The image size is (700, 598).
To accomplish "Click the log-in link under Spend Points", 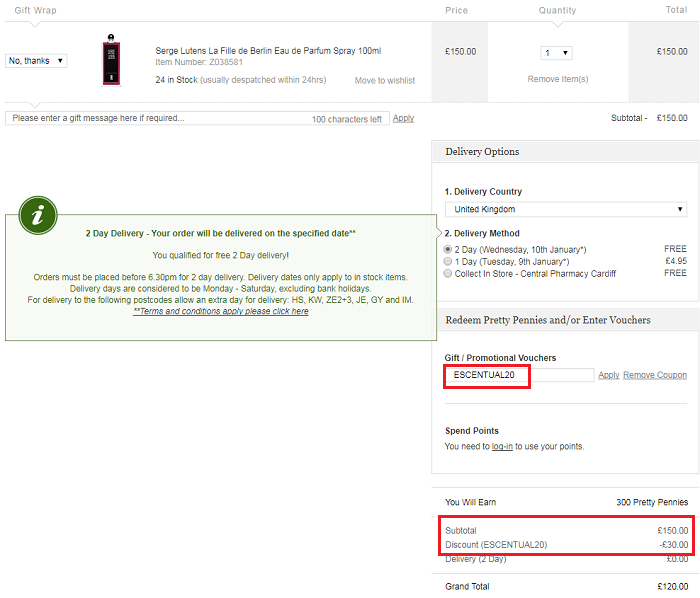I will [x=502, y=446].
